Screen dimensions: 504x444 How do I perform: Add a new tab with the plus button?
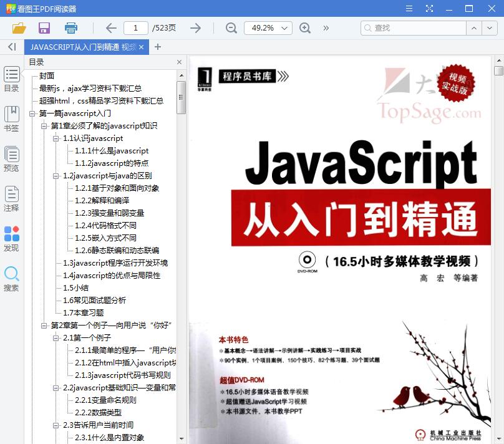157,47
